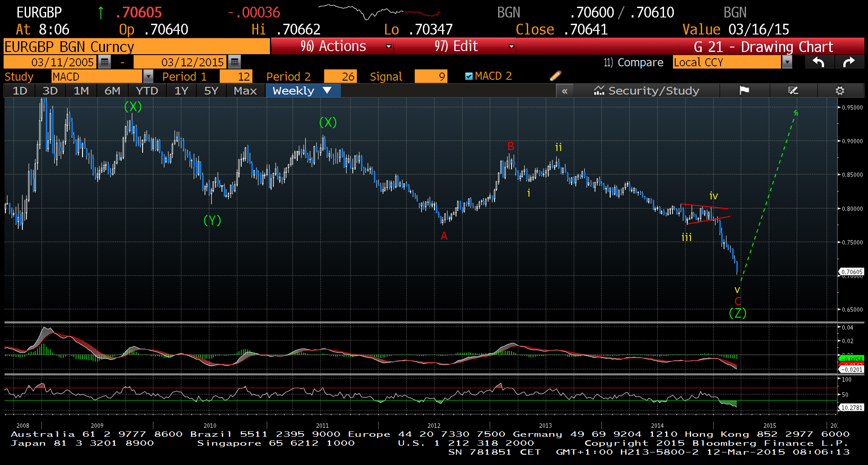This screenshot has width=868, height=465.
Task: Uncheck the MACD 2 checkbox
Action: (x=469, y=76)
